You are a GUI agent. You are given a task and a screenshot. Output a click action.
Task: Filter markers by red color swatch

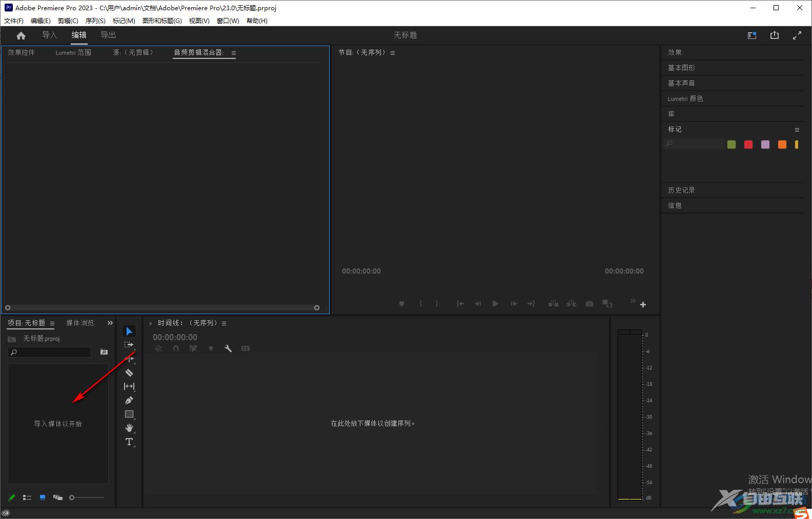[748, 144]
